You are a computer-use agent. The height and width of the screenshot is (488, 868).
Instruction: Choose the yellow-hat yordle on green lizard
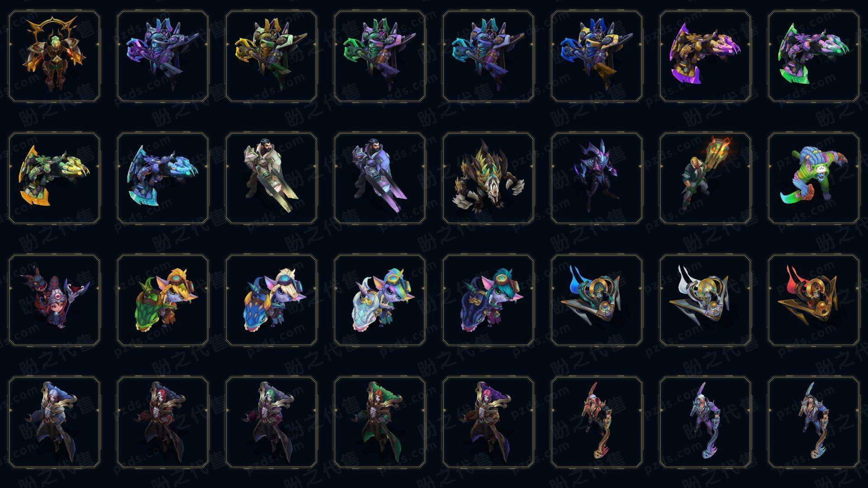163,300
